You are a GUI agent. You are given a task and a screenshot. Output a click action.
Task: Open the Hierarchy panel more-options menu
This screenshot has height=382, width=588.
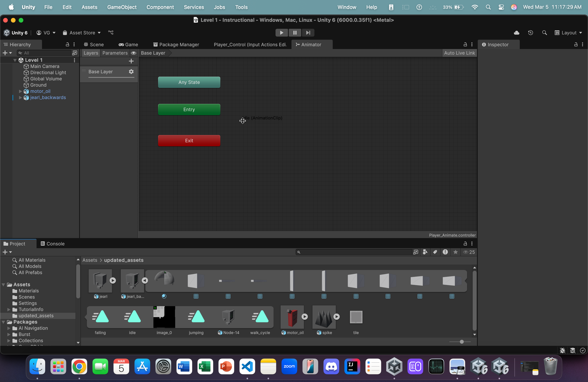tap(74, 45)
